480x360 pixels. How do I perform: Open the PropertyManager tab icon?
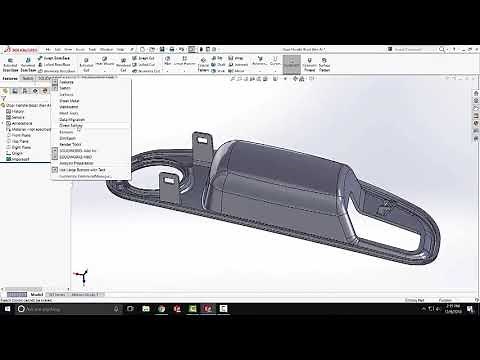tap(15, 91)
